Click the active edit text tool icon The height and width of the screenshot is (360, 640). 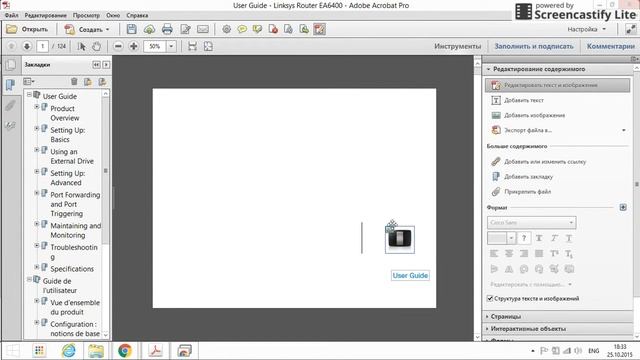[320, 29]
